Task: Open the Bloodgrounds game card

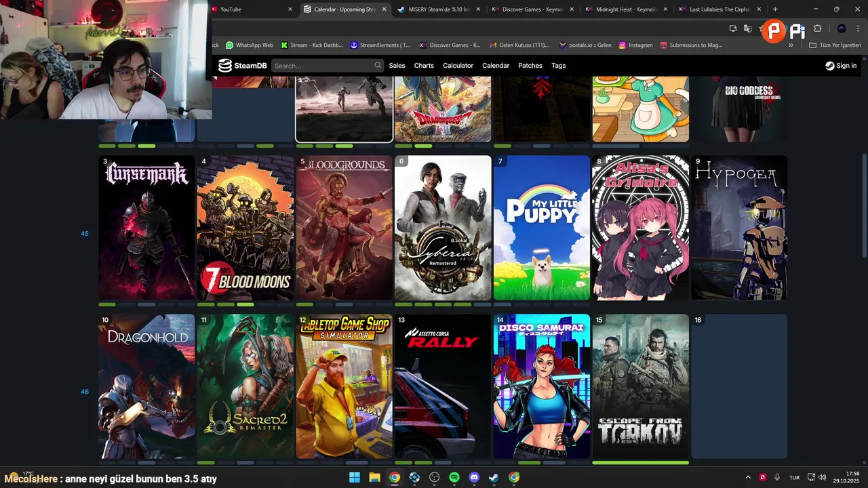Action: (344, 228)
